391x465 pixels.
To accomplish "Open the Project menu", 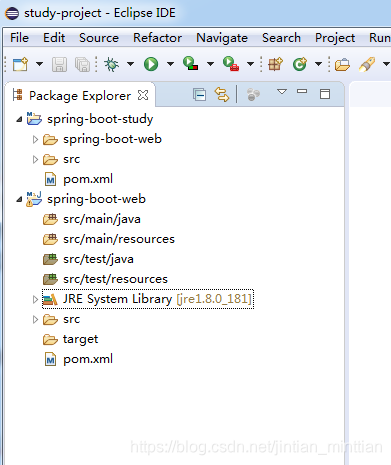I will tap(335, 38).
